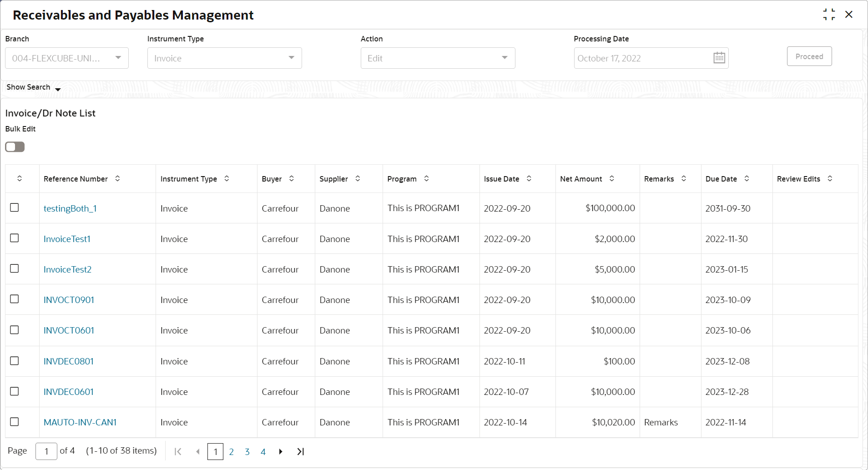Sort by Instrument Type column
868x470 pixels.
point(227,178)
